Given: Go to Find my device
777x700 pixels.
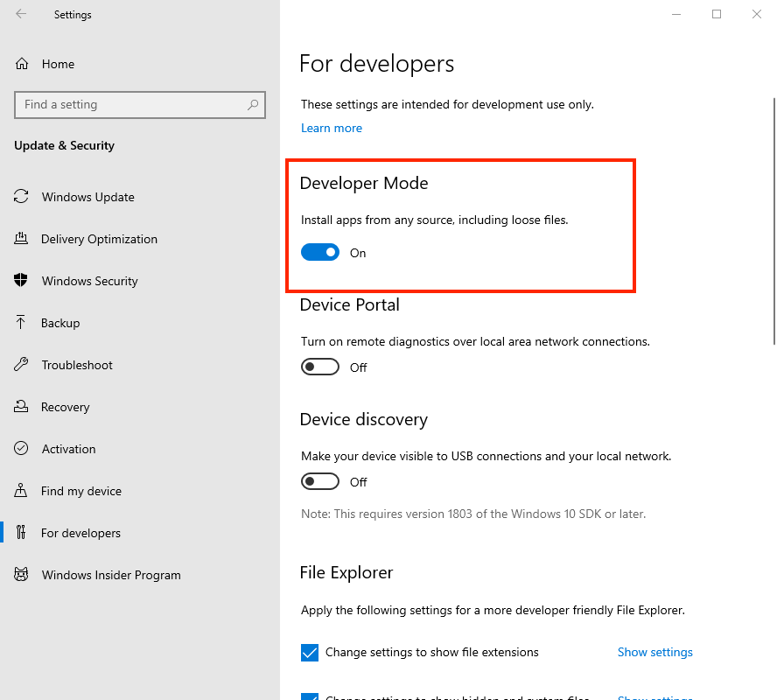Looking at the screenshot, I should pos(81,491).
